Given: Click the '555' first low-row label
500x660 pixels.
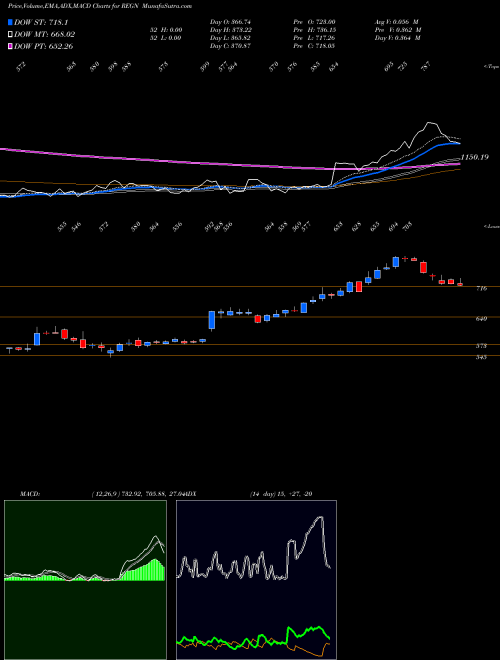Looking at the screenshot, I should pos(62,227).
